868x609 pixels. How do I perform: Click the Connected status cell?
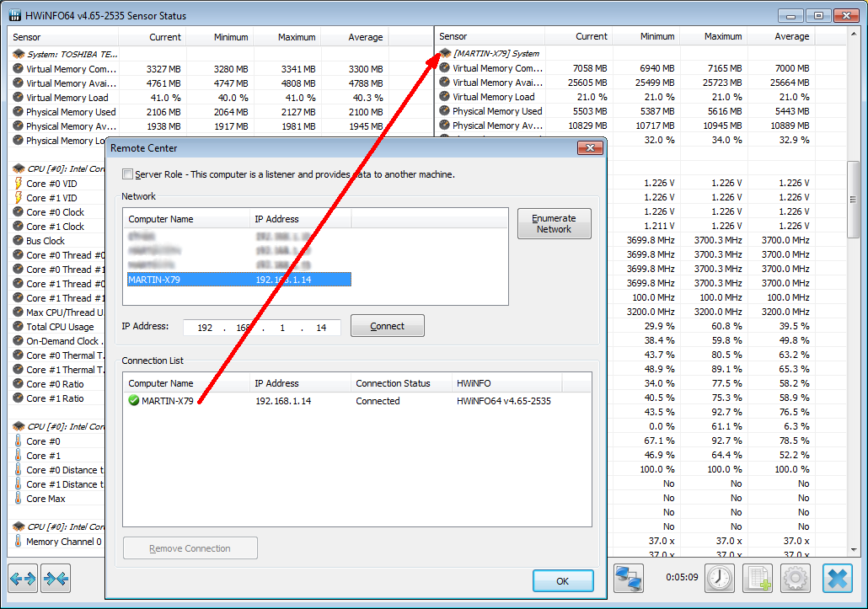point(378,400)
